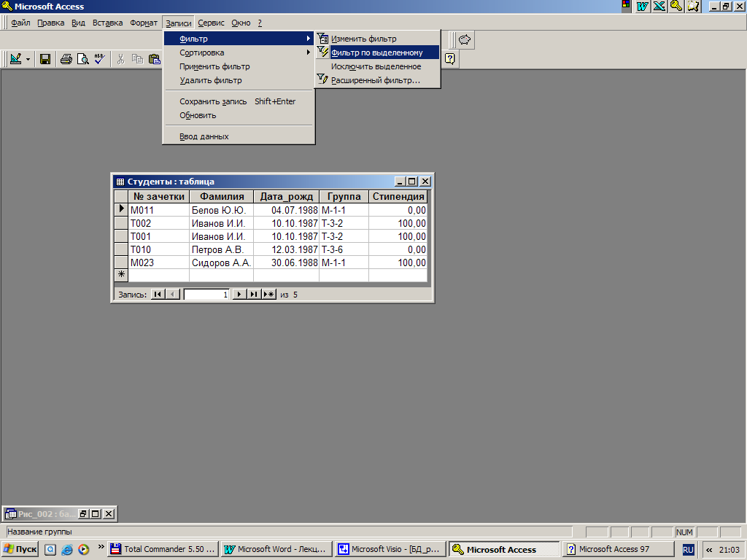Select row selector for record T010
Screen dimensions: 747x560
pos(122,249)
